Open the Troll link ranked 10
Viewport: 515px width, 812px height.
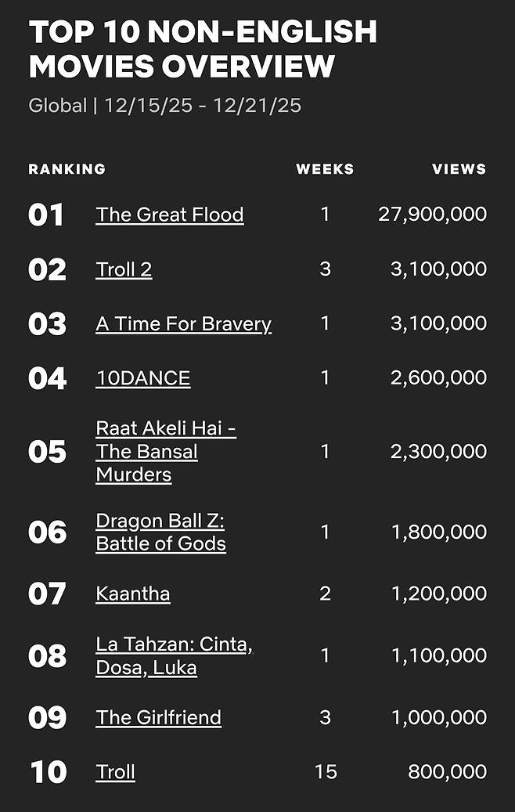click(115, 772)
